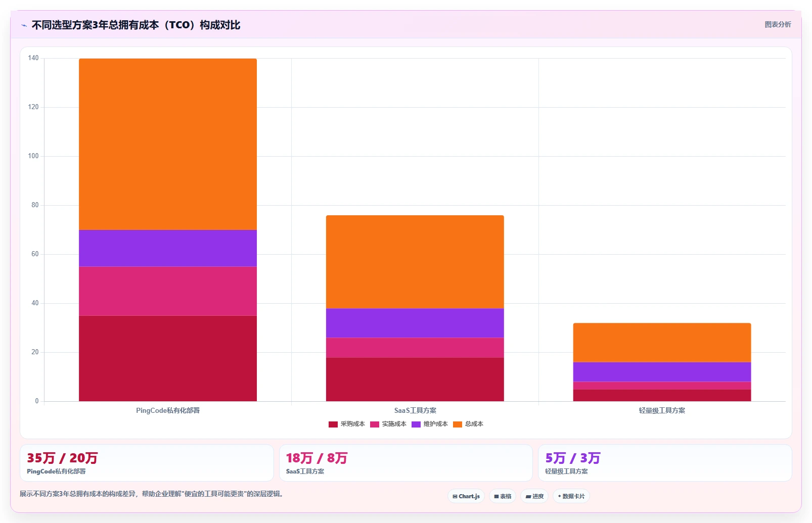Click the orange segment of the SaaS工具方案 bar
This screenshot has height=523, width=812.
[x=415, y=262]
